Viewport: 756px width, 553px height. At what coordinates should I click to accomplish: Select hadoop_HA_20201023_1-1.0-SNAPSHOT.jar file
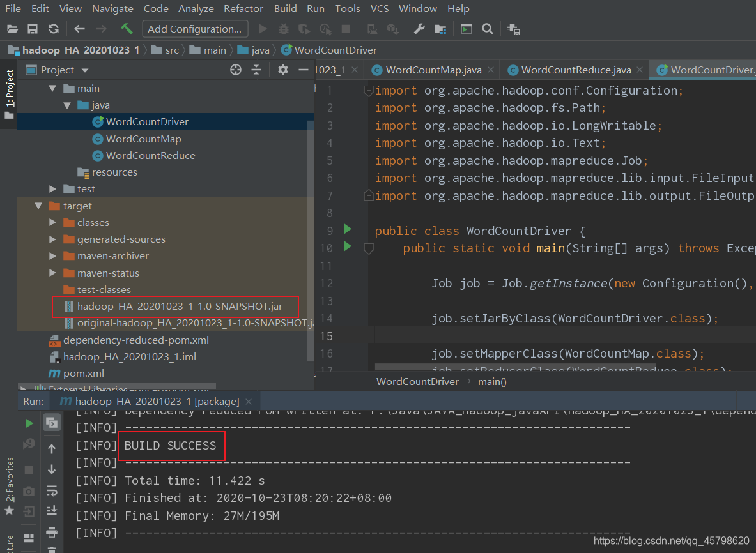(x=180, y=307)
